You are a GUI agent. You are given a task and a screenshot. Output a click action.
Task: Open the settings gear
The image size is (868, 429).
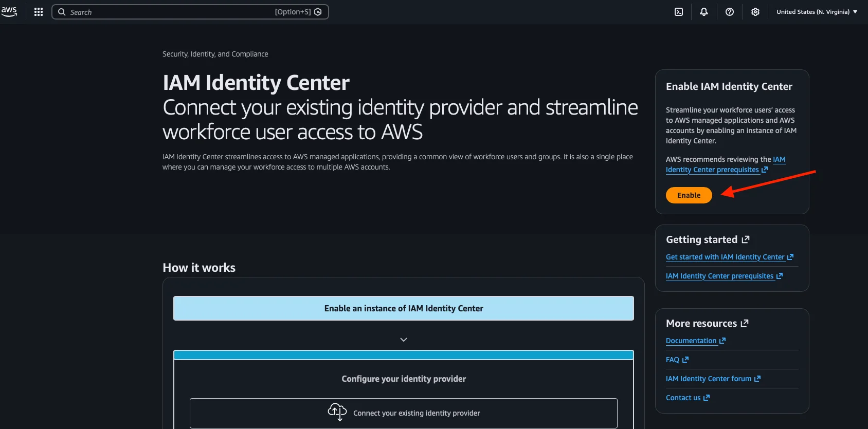click(x=755, y=12)
